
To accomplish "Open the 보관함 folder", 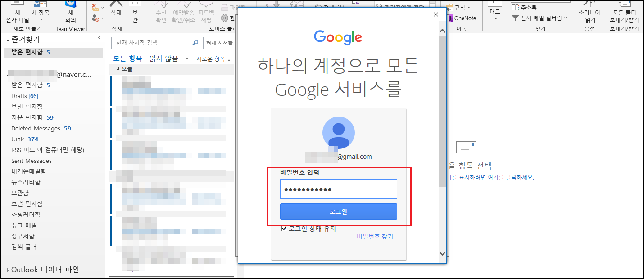I will coord(20,193).
